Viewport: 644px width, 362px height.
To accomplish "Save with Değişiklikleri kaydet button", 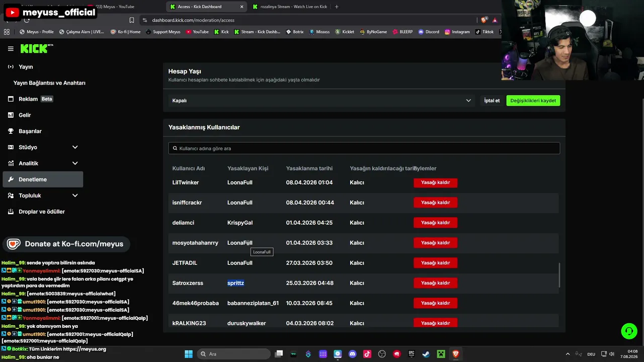I will pos(533,101).
